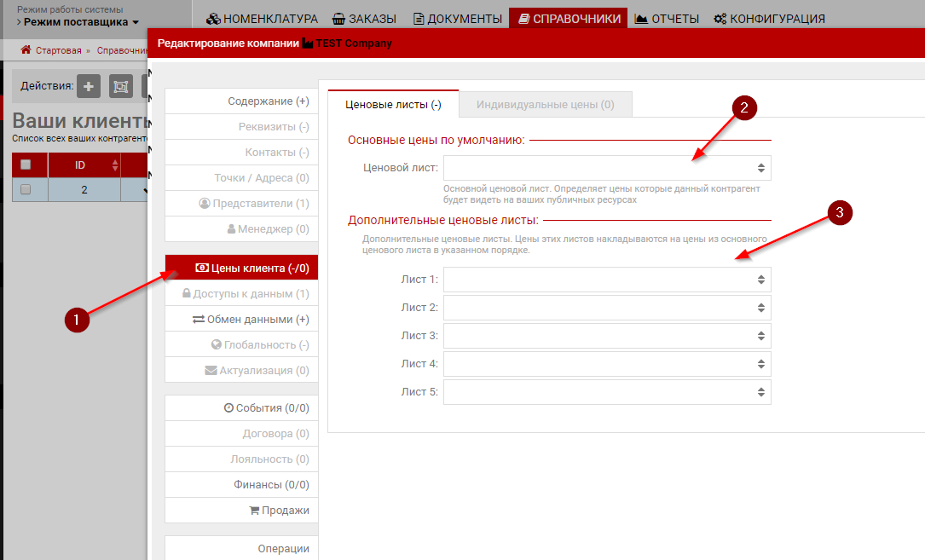Click the home icon in breadcrumbs
925x560 pixels.
point(26,50)
